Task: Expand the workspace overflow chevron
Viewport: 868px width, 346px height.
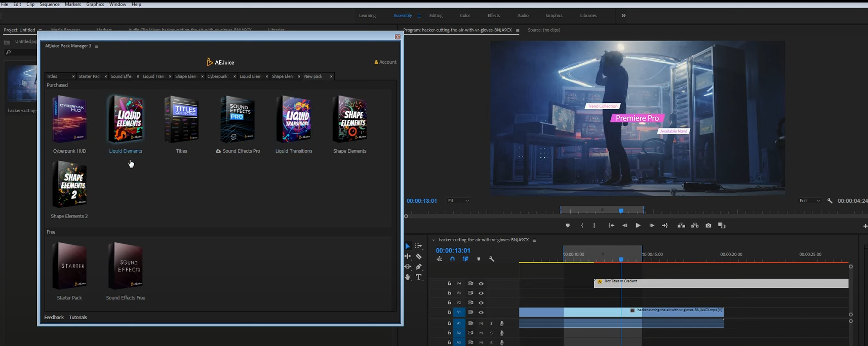Action: [623, 16]
